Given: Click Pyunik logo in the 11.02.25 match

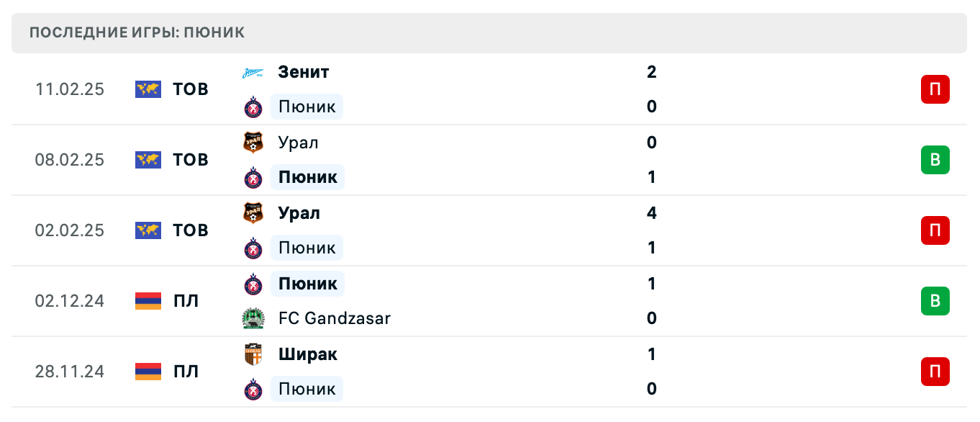Looking at the screenshot, I should pyautogui.click(x=253, y=107).
